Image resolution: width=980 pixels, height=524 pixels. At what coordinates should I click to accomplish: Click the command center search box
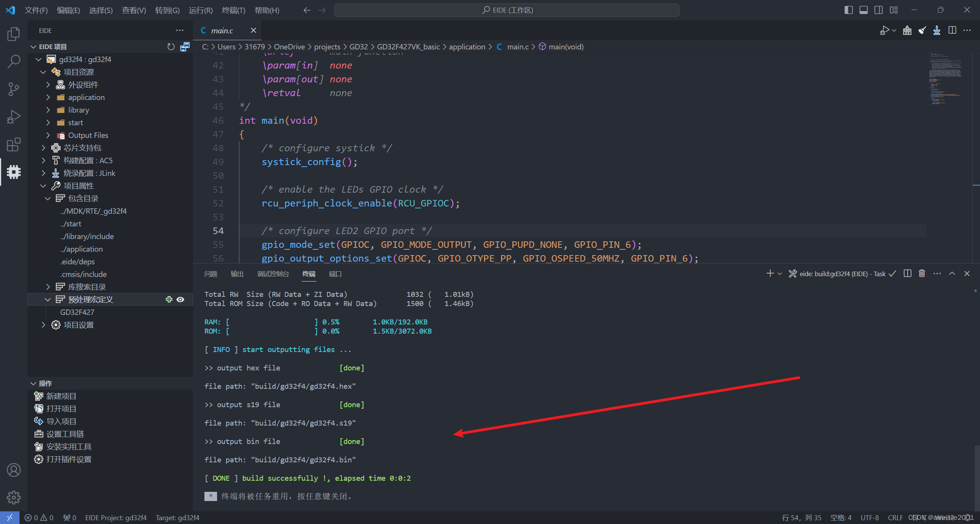tap(507, 10)
